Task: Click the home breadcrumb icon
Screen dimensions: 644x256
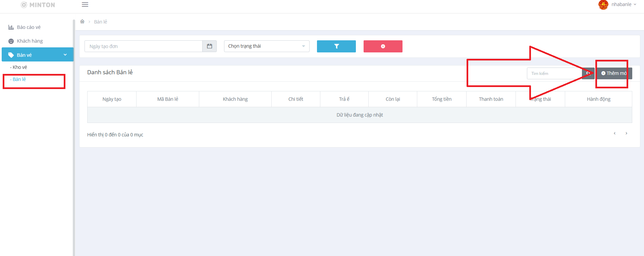Action: 82,22
